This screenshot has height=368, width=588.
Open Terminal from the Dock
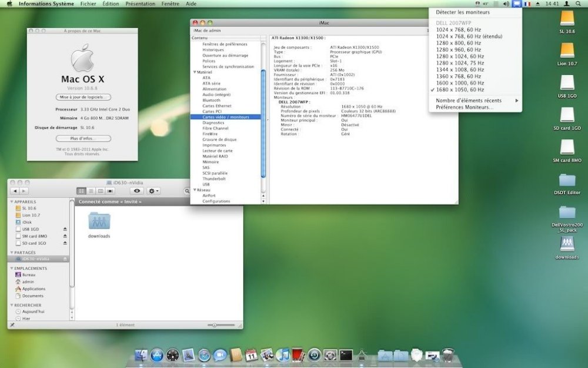346,355
